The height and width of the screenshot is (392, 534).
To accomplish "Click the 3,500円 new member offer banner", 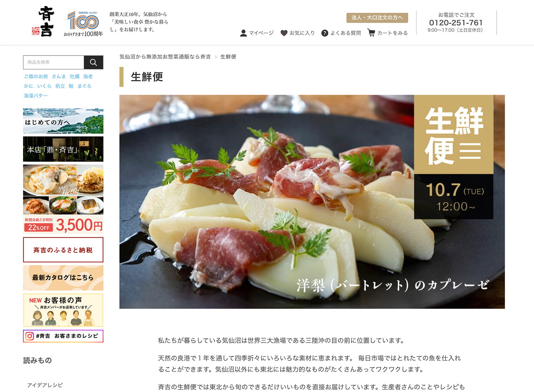I will pos(63,199).
